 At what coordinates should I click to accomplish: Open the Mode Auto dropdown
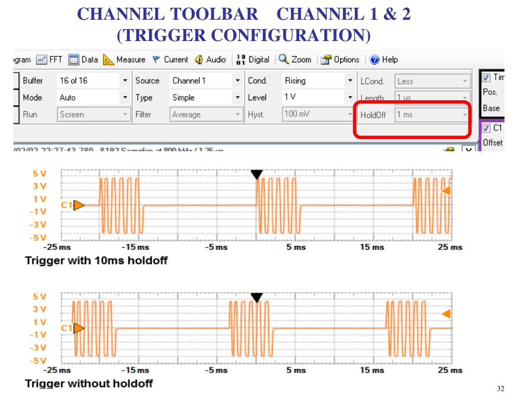(93, 97)
